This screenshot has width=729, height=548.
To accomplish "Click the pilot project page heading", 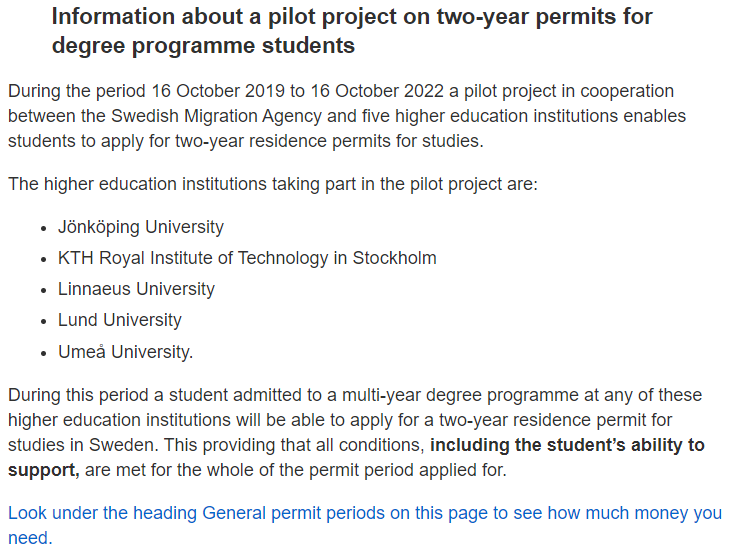I will (351, 31).
